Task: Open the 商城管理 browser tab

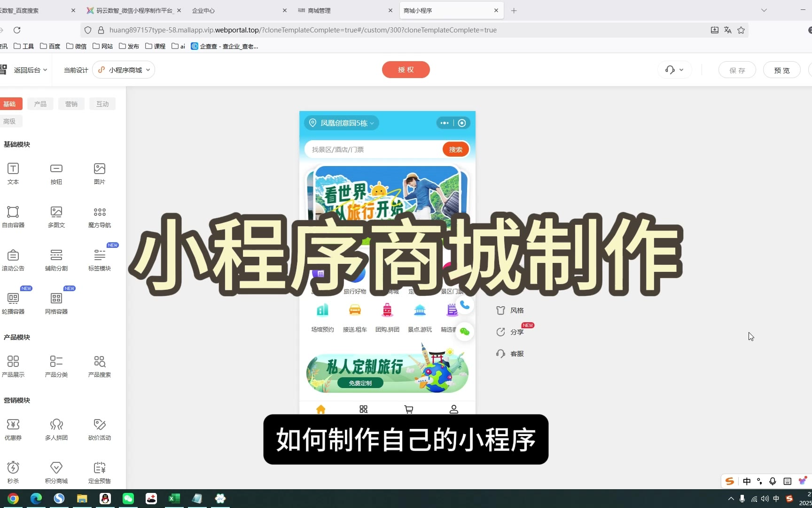Action: (x=345, y=10)
